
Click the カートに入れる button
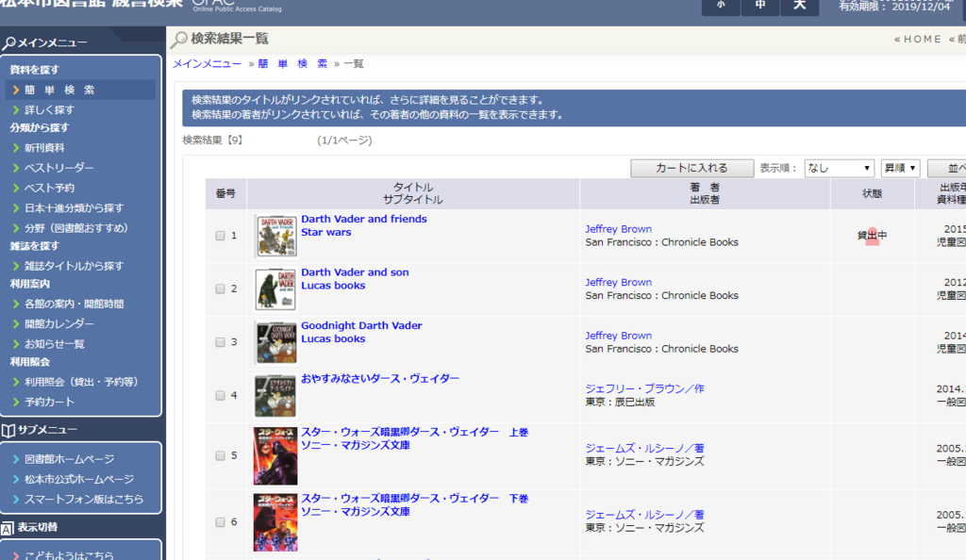[x=691, y=168]
